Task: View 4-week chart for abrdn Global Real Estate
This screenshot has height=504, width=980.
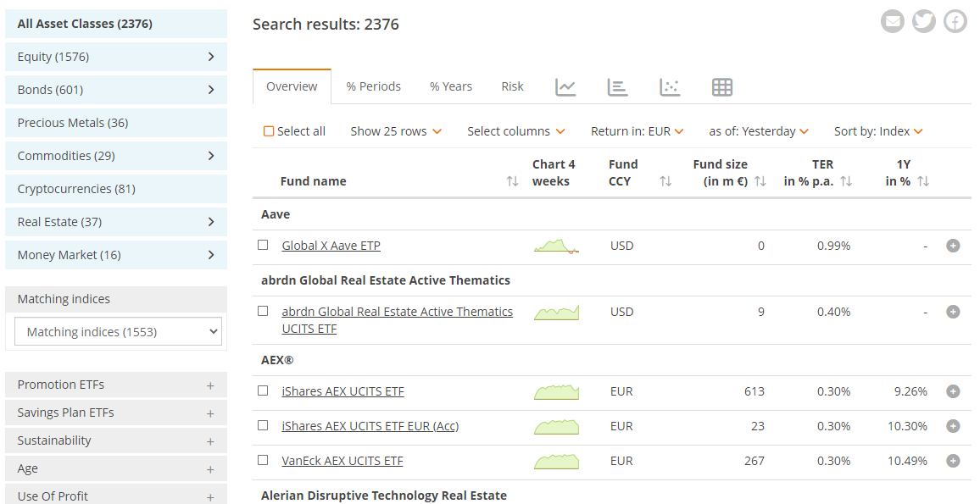Action: pos(556,312)
